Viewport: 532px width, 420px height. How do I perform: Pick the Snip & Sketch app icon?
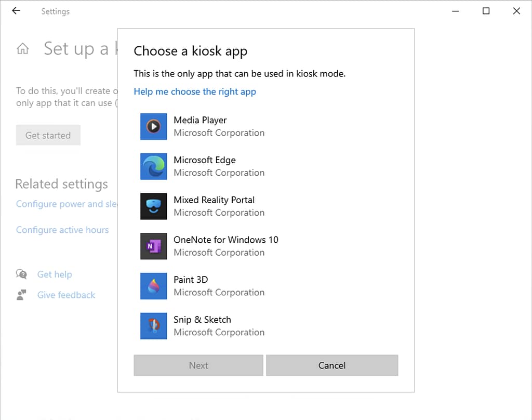click(x=153, y=326)
